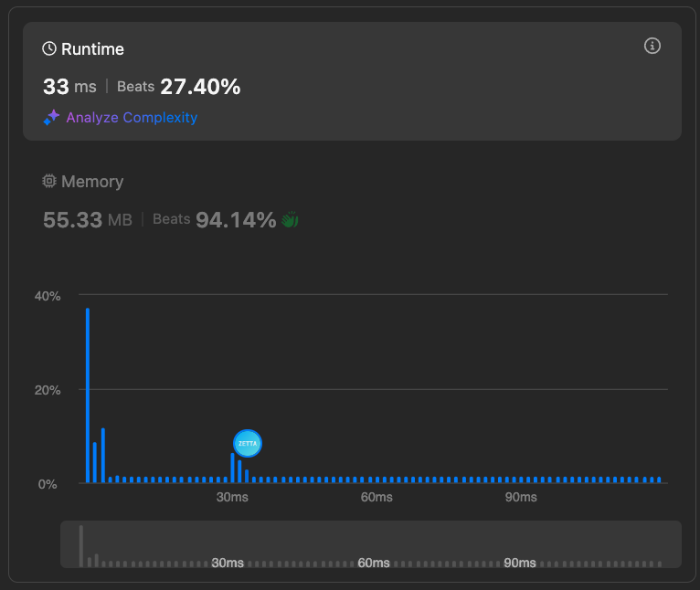The height and width of the screenshot is (590, 700).
Task: Click the 60ms label on main chart axis
Action: (x=377, y=497)
